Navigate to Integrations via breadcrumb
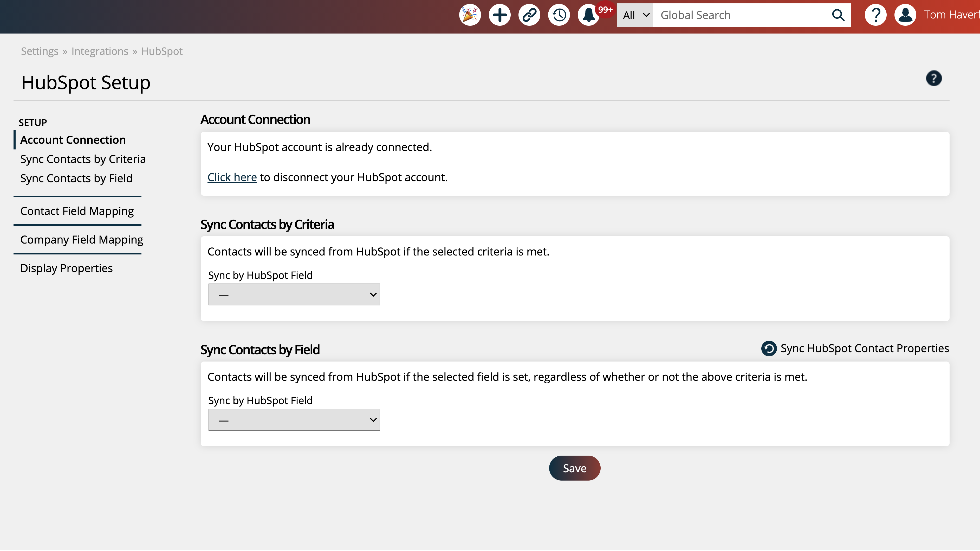Image resolution: width=980 pixels, height=551 pixels. pyautogui.click(x=99, y=51)
